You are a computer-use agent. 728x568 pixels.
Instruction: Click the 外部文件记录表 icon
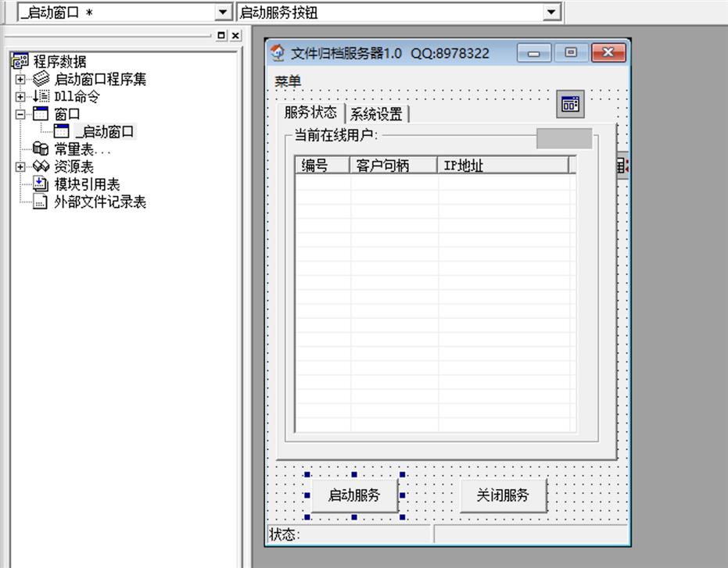[41, 202]
